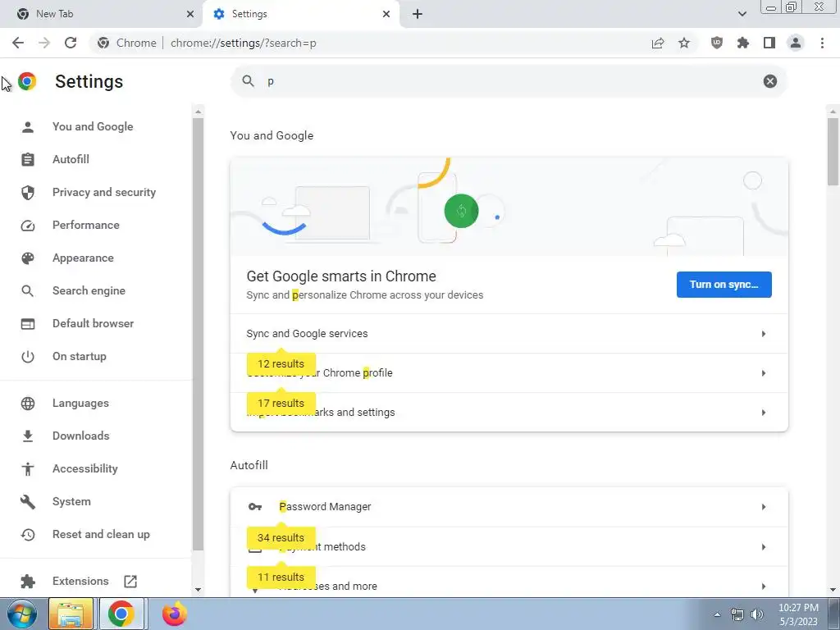Click the Turn on sync button
This screenshot has height=630, width=840.
click(x=724, y=285)
